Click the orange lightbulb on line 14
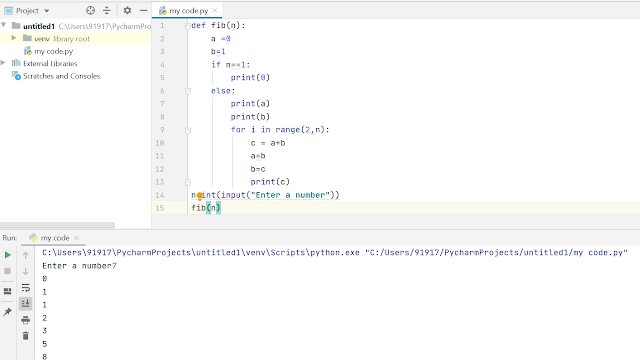The image size is (640, 360). [x=200, y=196]
